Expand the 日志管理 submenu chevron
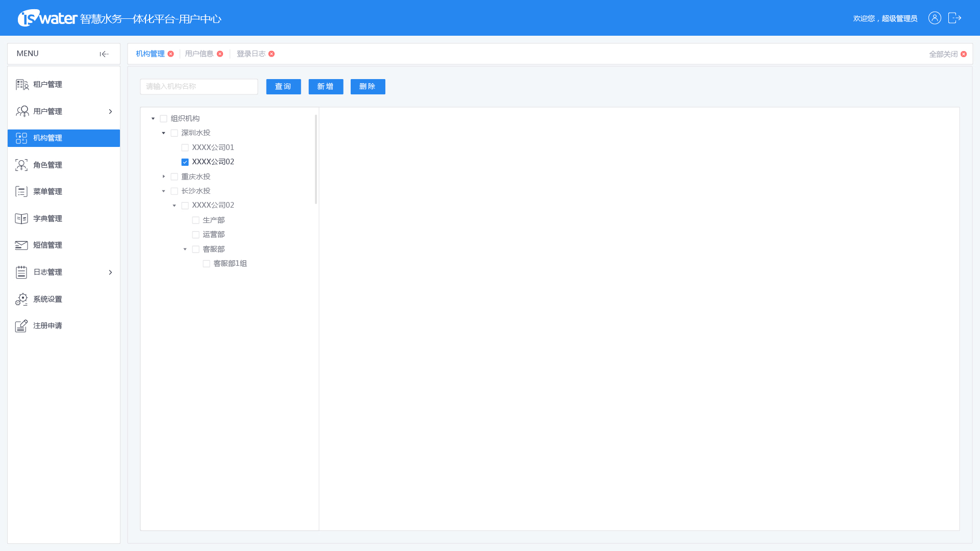 (x=110, y=272)
